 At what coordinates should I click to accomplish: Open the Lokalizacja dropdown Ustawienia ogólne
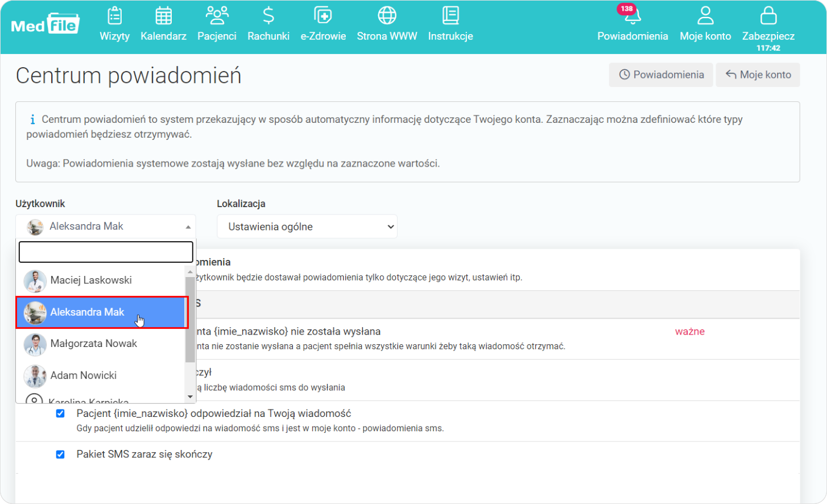pos(307,226)
